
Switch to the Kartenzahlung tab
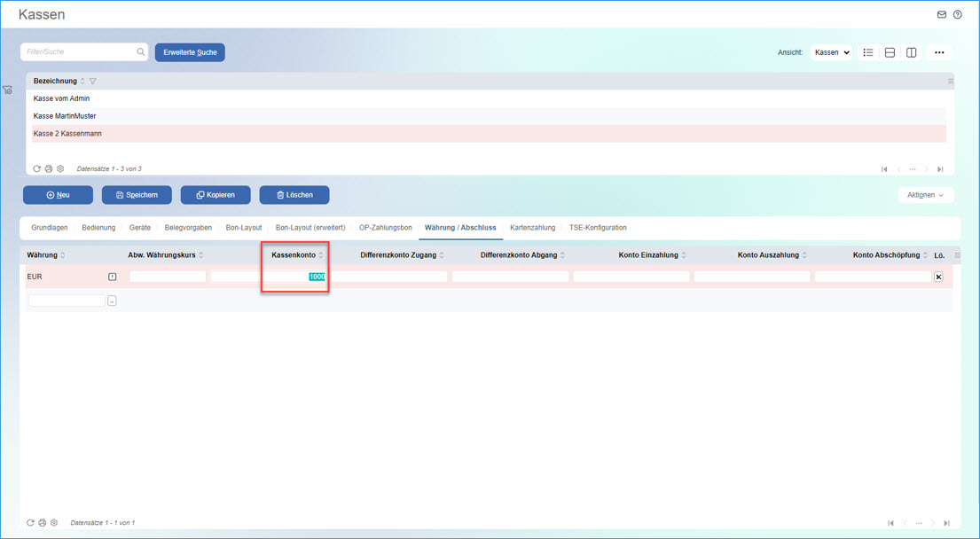pyautogui.click(x=532, y=228)
